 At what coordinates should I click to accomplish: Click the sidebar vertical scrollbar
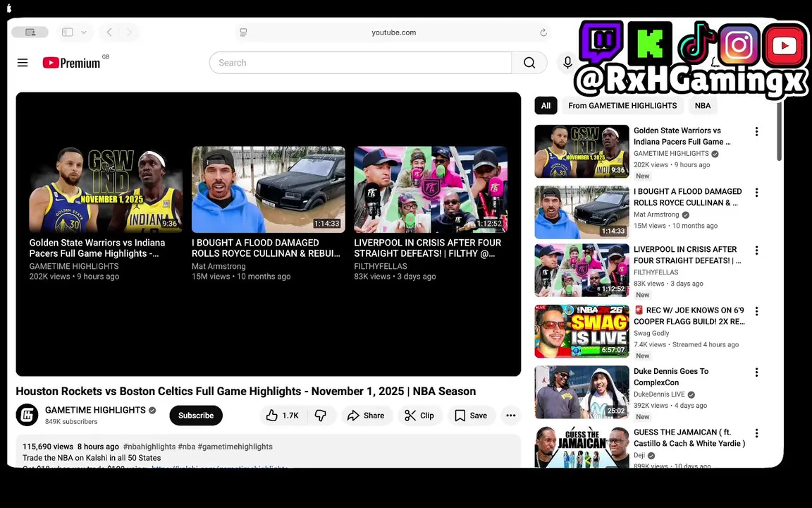click(779, 132)
